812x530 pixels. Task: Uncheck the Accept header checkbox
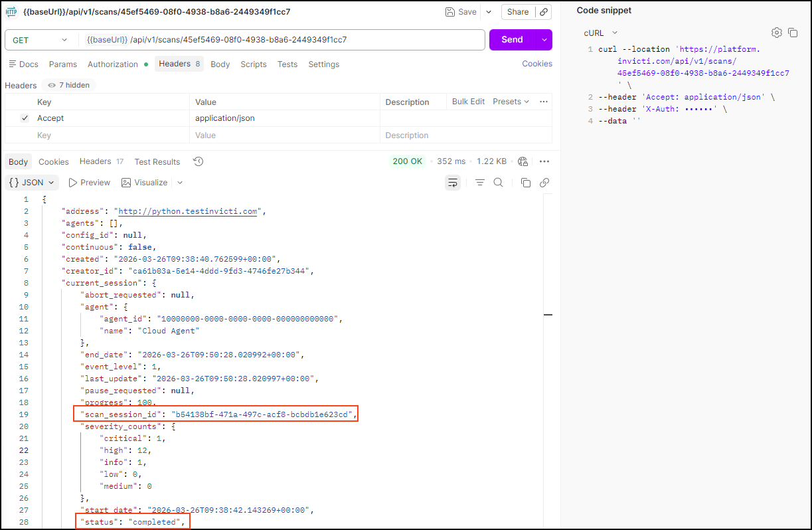pyautogui.click(x=26, y=118)
